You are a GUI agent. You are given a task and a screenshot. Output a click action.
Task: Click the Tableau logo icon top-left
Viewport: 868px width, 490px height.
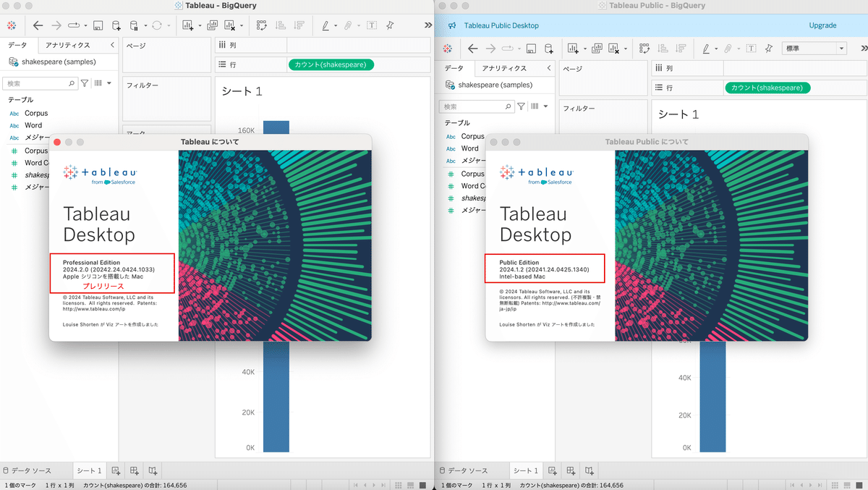[x=12, y=25]
